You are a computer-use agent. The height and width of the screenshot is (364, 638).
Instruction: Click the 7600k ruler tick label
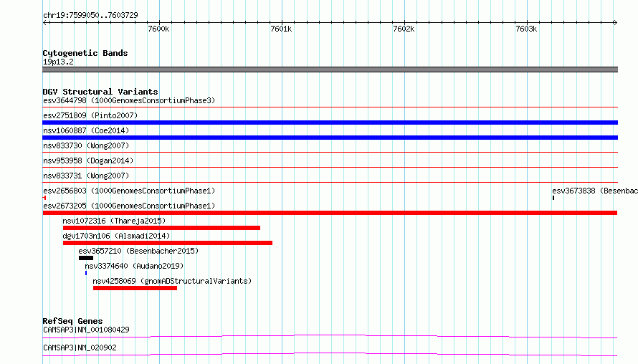[x=158, y=29]
